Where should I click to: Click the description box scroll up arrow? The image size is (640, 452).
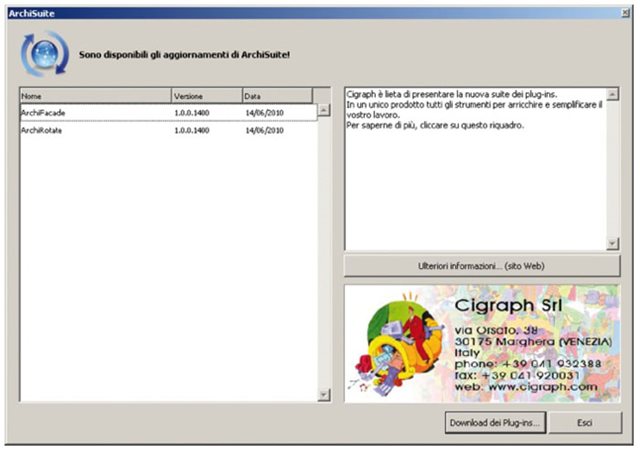coord(612,94)
